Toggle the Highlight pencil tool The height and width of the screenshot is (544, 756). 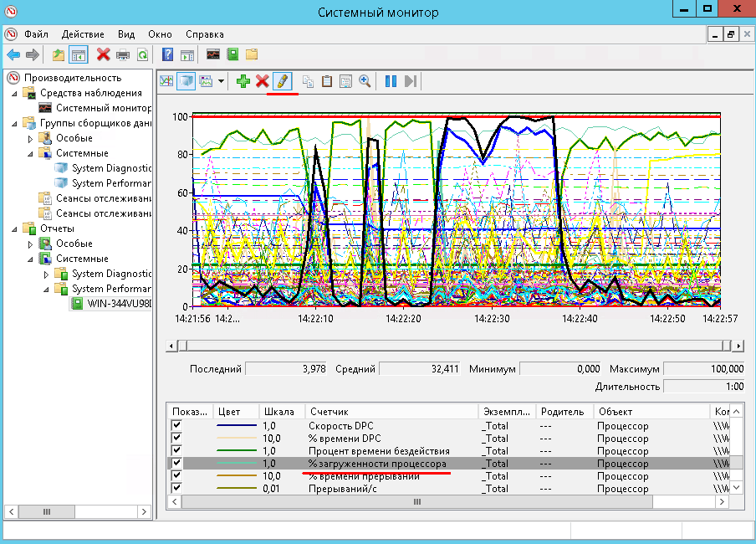point(282,81)
